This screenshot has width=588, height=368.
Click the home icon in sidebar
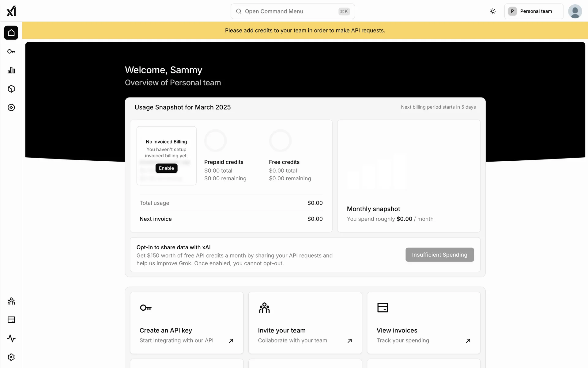[x=11, y=33]
